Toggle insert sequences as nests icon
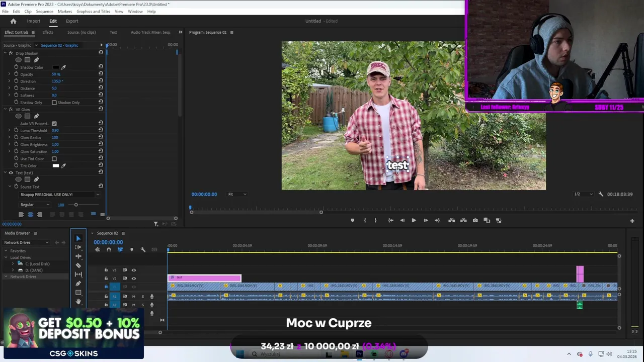The image size is (644, 362). (x=97, y=250)
